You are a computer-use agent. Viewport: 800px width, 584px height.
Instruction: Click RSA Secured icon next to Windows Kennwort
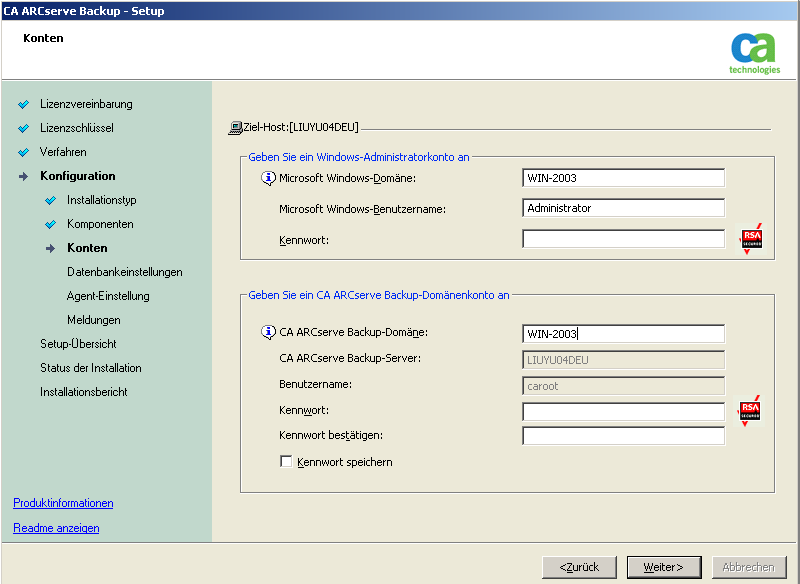pyautogui.click(x=750, y=239)
